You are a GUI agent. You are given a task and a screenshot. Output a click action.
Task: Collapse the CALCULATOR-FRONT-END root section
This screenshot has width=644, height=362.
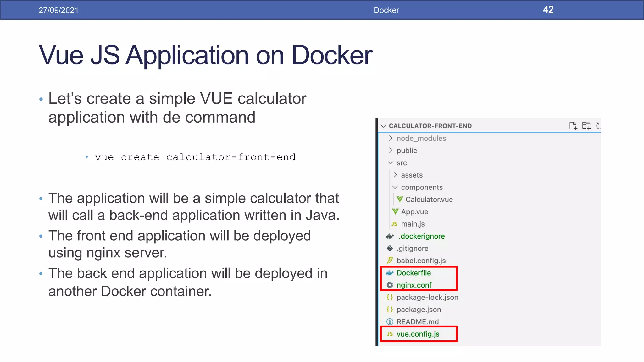pyautogui.click(x=383, y=126)
